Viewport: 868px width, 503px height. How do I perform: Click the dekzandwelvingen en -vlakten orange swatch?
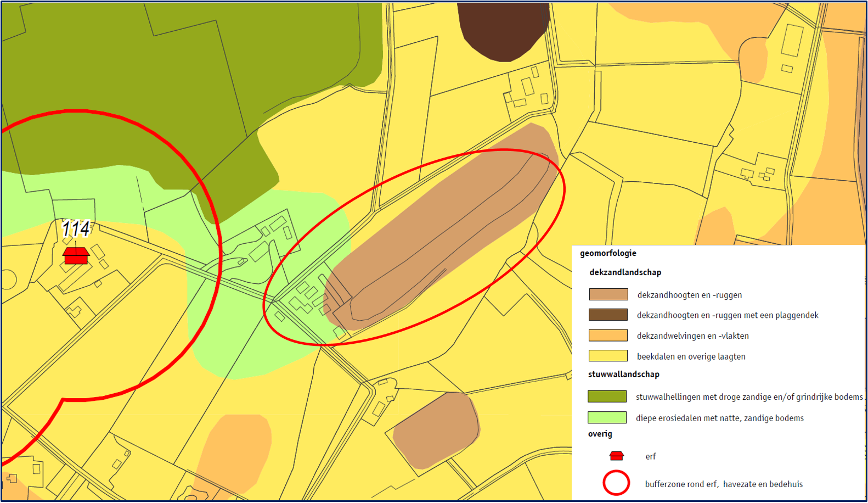click(608, 335)
